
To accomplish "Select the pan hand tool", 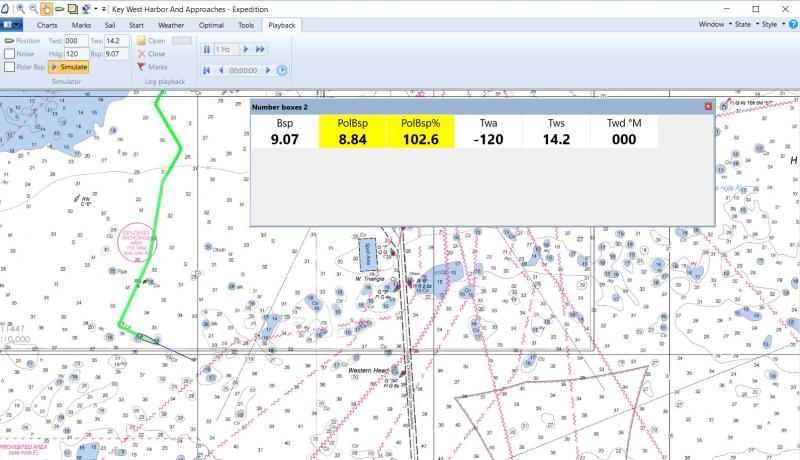I will click(x=46, y=7).
